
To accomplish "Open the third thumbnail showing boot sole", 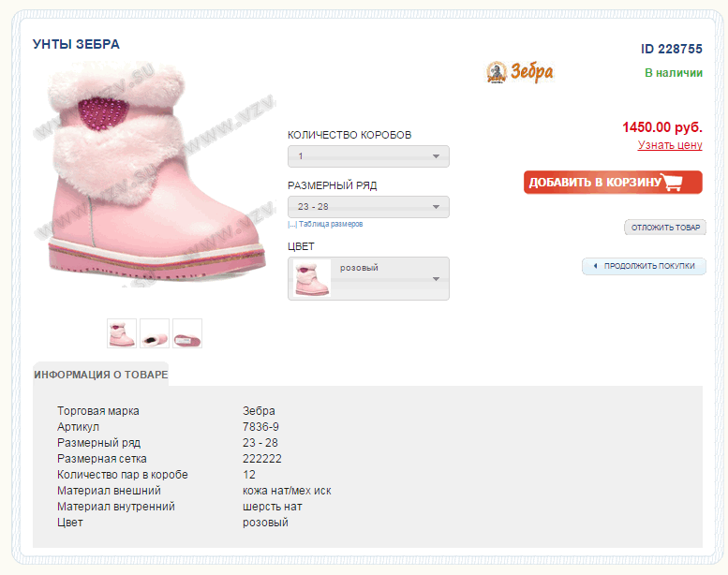I will [x=187, y=333].
